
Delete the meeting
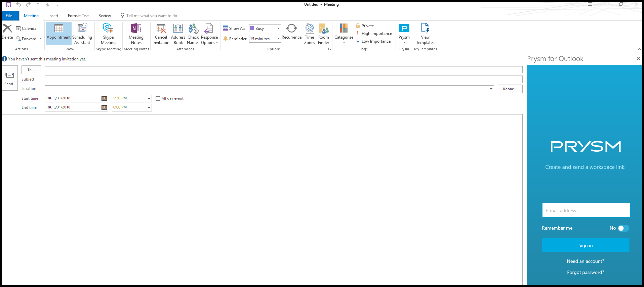click(7, 32)
